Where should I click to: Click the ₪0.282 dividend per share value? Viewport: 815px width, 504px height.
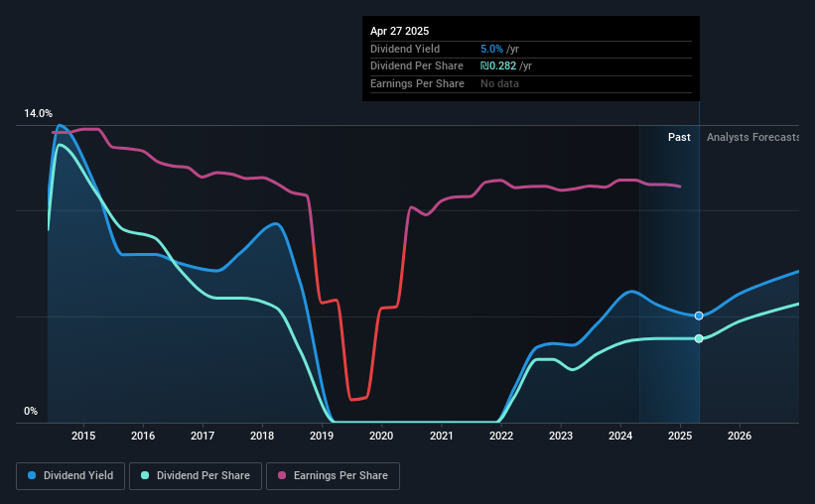pos(498,66)
